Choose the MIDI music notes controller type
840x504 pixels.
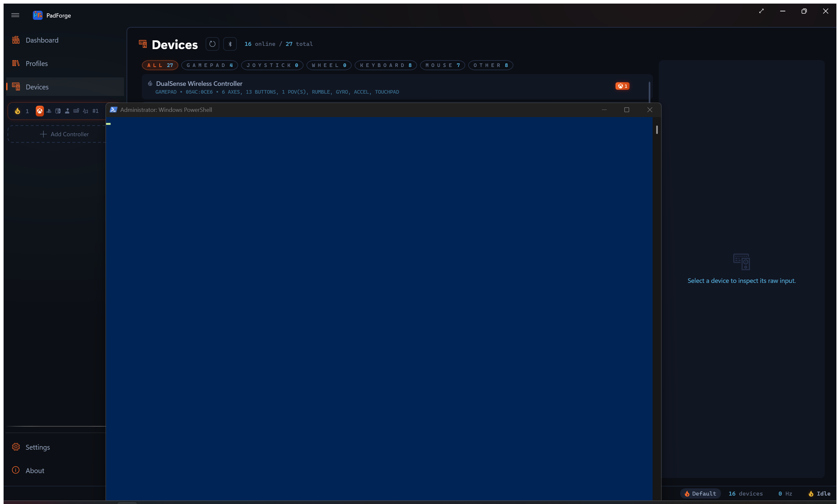click(x=86, y=111)
